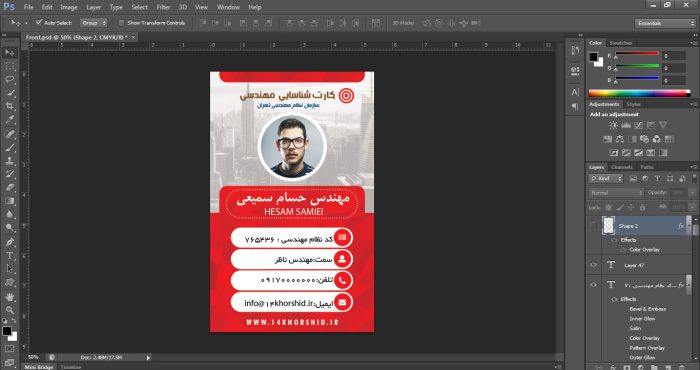700x370 pixels.
Task: Filter layers by type layers icon
Action: [x=657, y=179]
